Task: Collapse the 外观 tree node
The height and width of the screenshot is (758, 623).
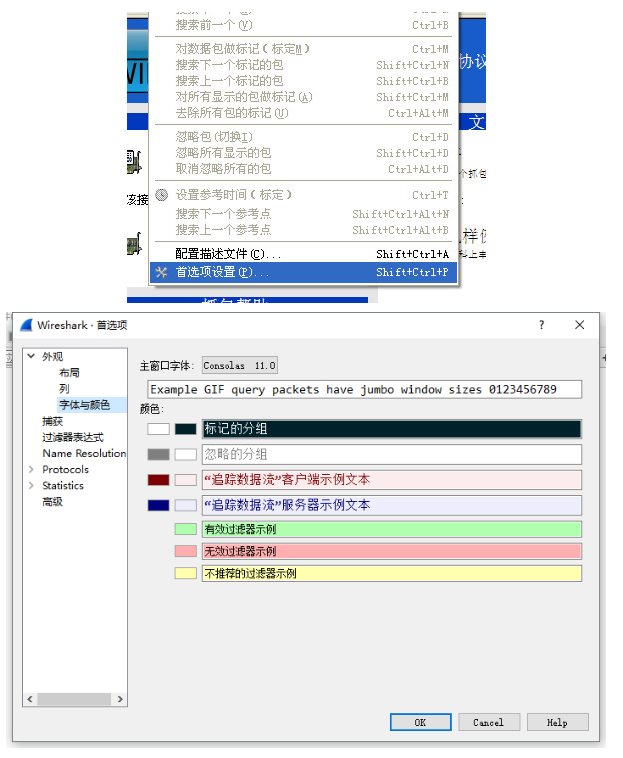Action: click(31, 356)
